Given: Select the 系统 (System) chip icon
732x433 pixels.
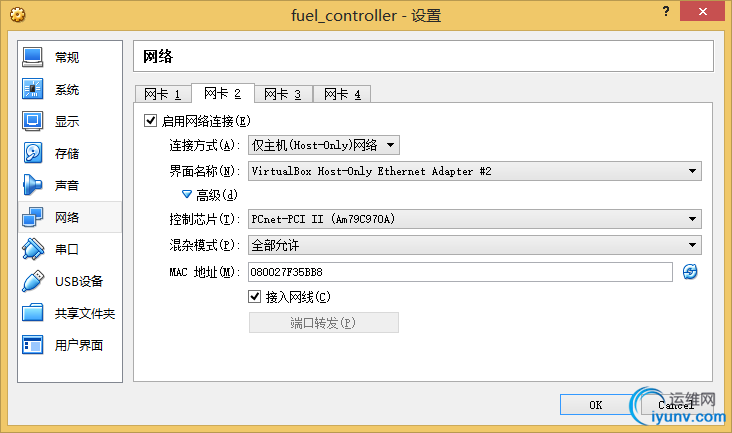Looking at the screenshot, I should click(x=32, y=89).
